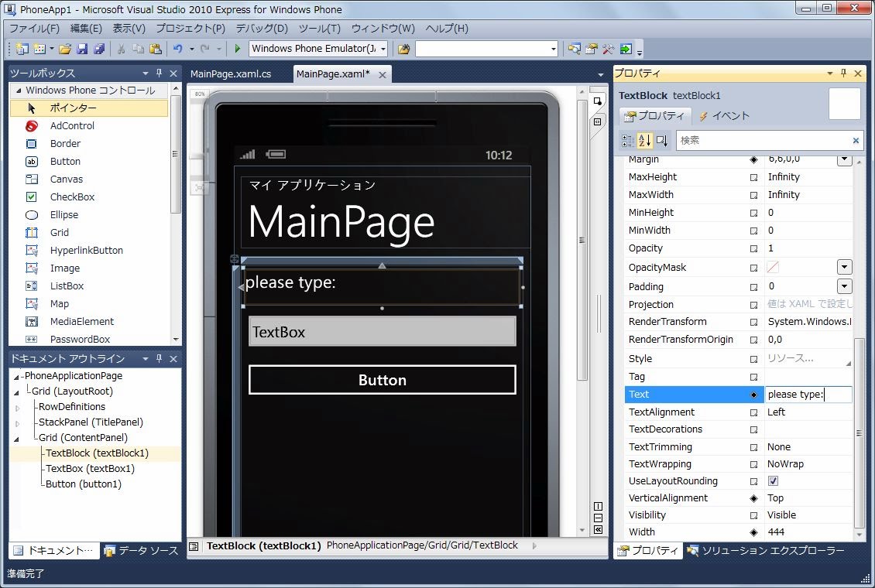Click the Open File folder icon

pos(65,49)
